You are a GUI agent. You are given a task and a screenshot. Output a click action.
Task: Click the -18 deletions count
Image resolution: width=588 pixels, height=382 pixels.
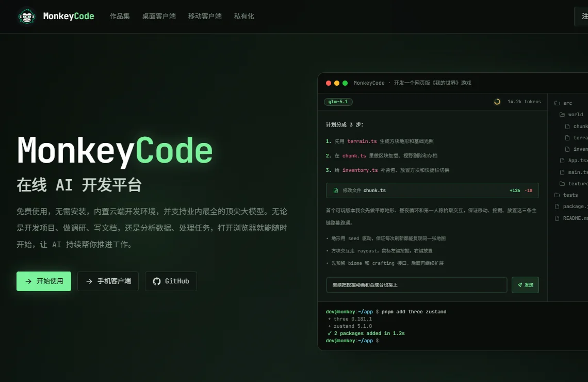click(x=528, y=190)
